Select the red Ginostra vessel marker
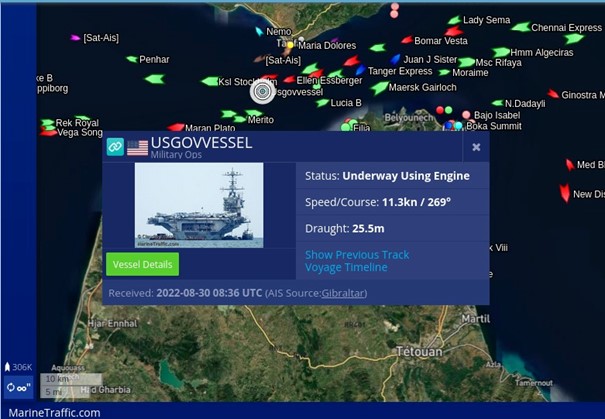 point(553,94)
